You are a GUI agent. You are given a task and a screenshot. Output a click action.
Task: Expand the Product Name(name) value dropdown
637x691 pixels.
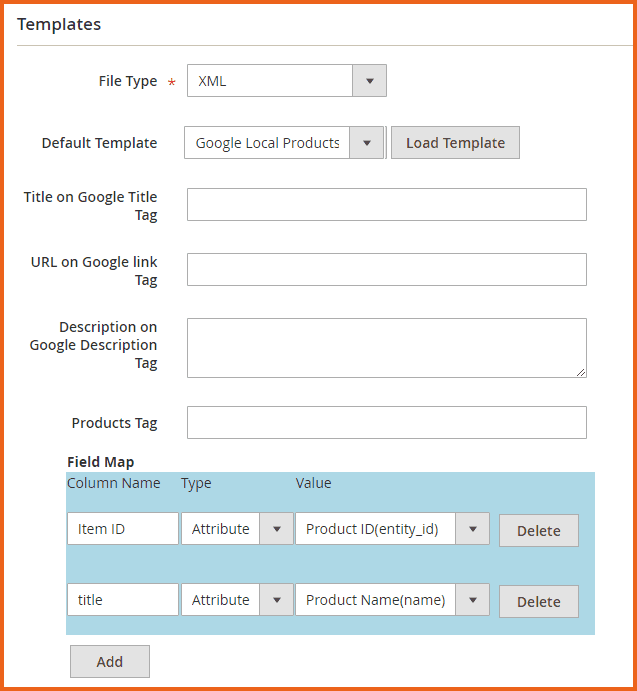coord(392,600)
